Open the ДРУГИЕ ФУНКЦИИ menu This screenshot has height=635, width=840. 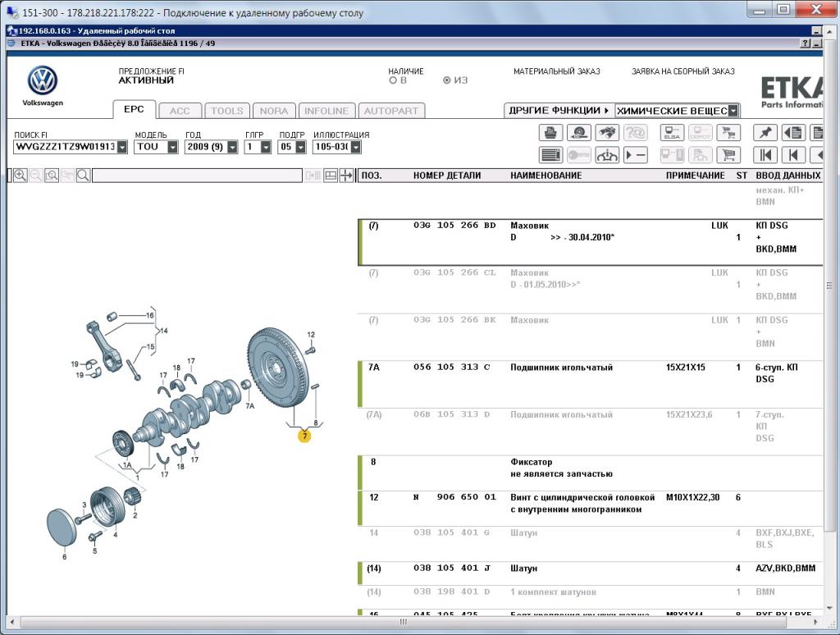tap(559, 111)
